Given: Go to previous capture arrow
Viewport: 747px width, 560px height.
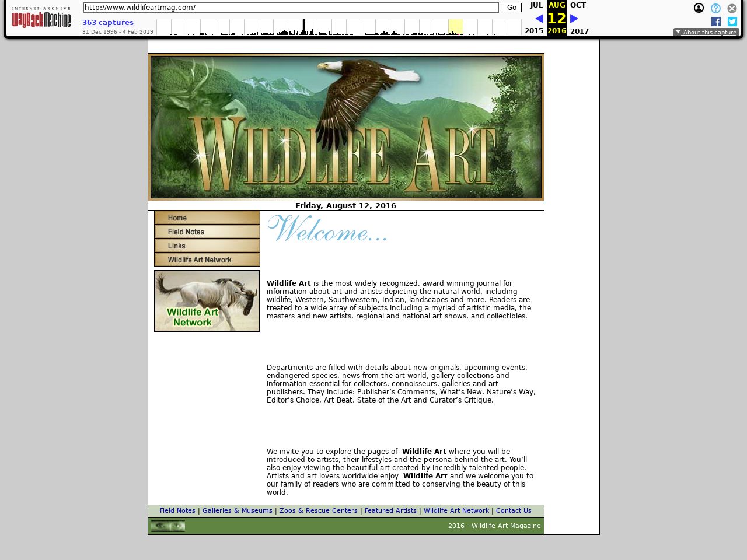Looking at the screenshot, I should (x=539, y=19).
